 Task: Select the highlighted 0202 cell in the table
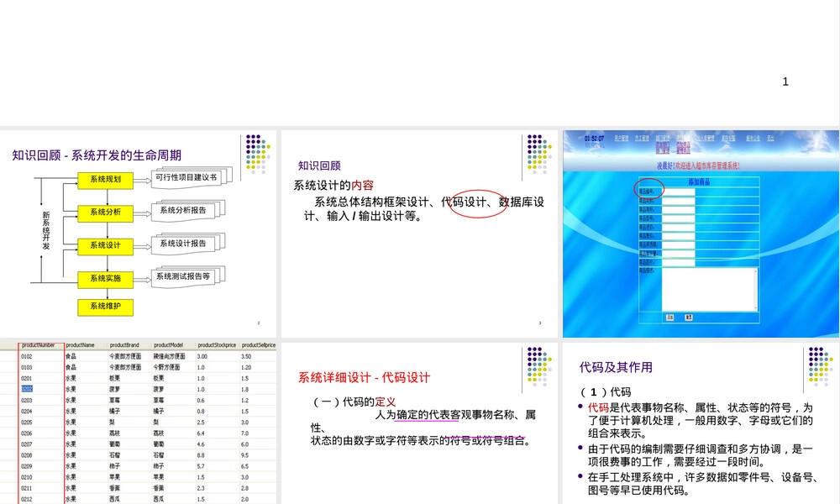27,390
